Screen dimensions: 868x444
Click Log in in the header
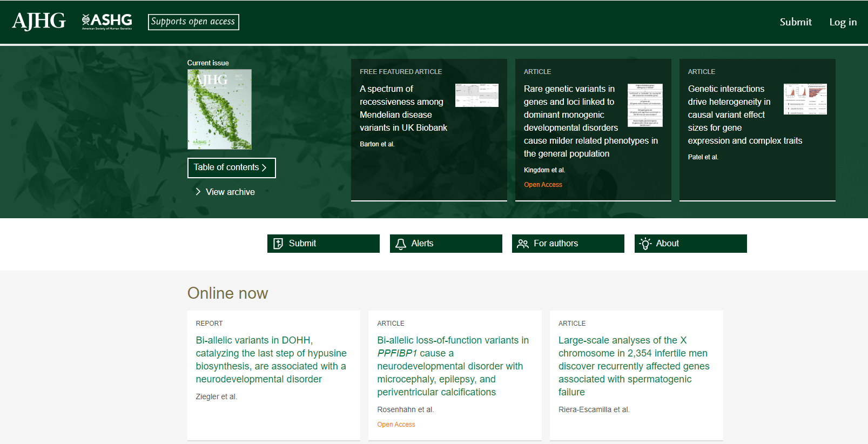843,22
